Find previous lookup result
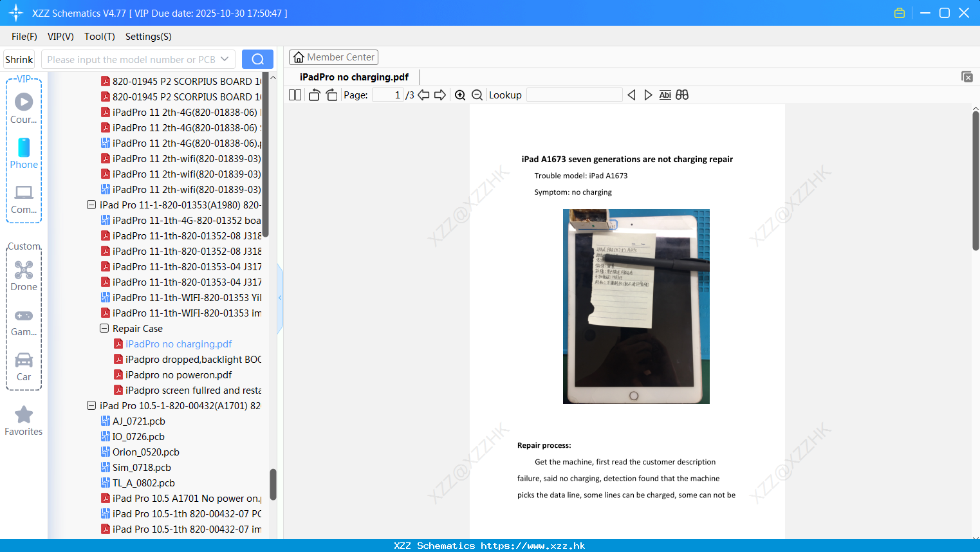980x552 pixels. pyautogui.click(x=631, y=95)
